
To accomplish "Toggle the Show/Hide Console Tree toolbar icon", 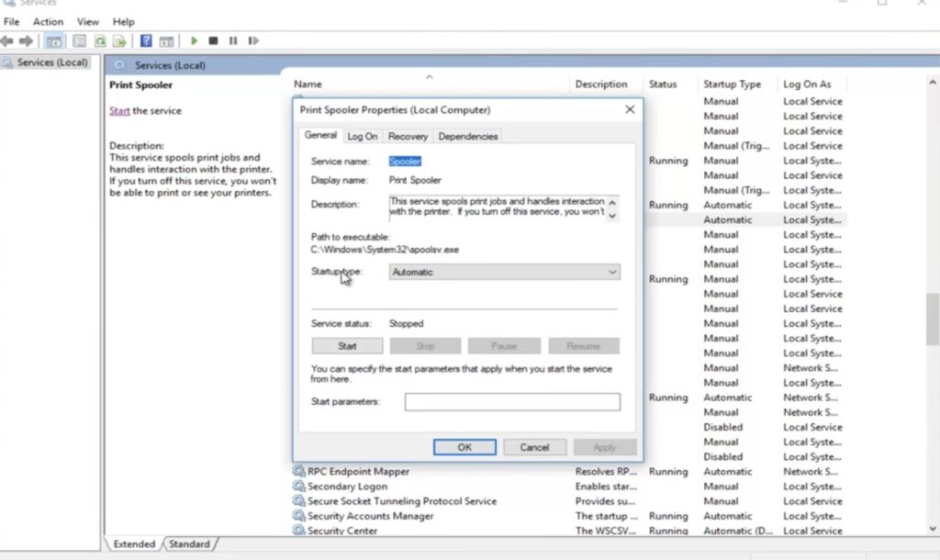I will (x=53, y=40).
